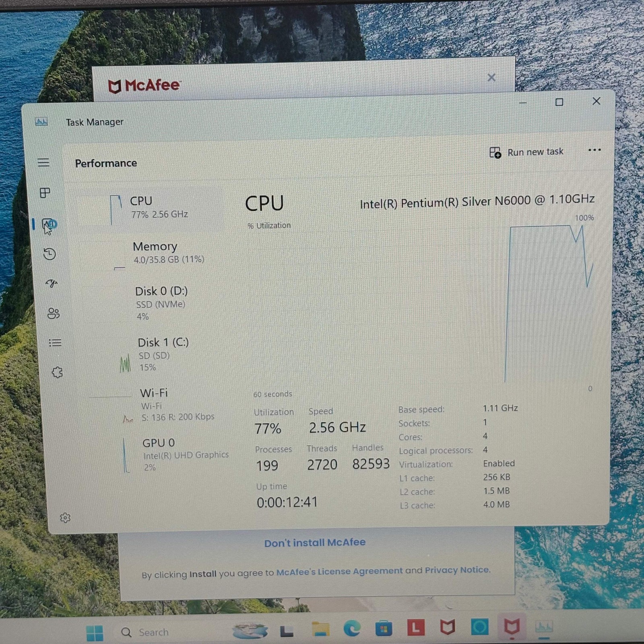Select Disk 0 (D:) performance entry
Screen dimensions: 644x644
[155, 304]
